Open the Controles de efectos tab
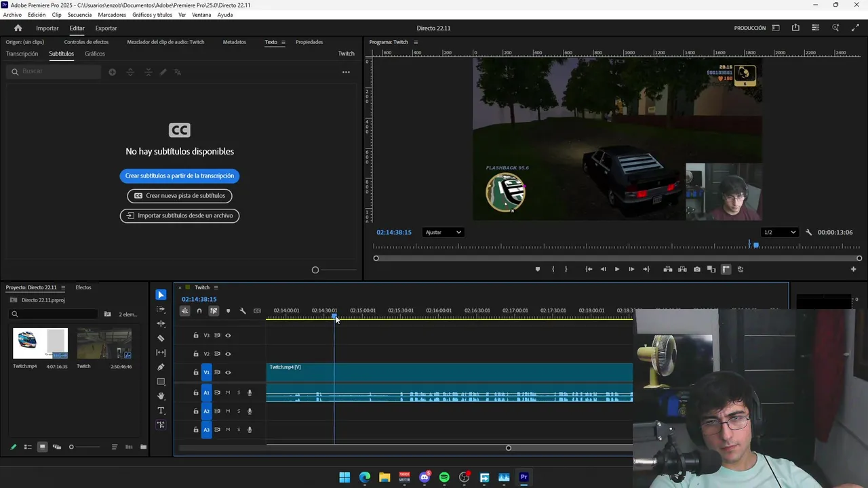Image resolution: width=868 pixels, height=488 pixels. [86, 42]
